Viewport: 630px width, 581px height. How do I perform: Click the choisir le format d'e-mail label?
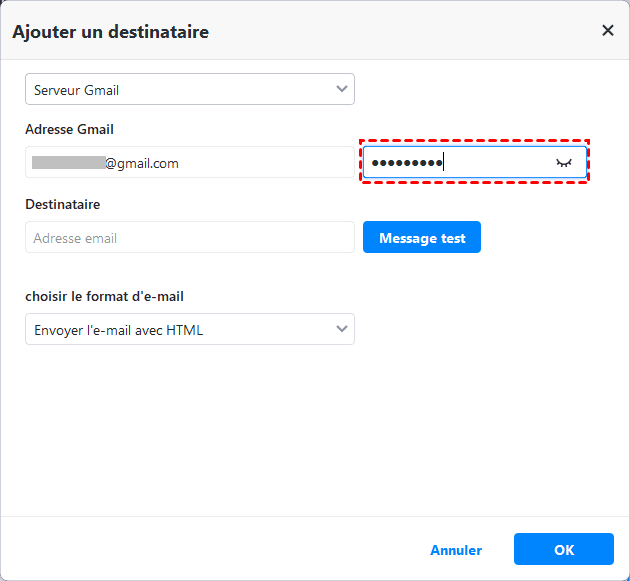104,296
